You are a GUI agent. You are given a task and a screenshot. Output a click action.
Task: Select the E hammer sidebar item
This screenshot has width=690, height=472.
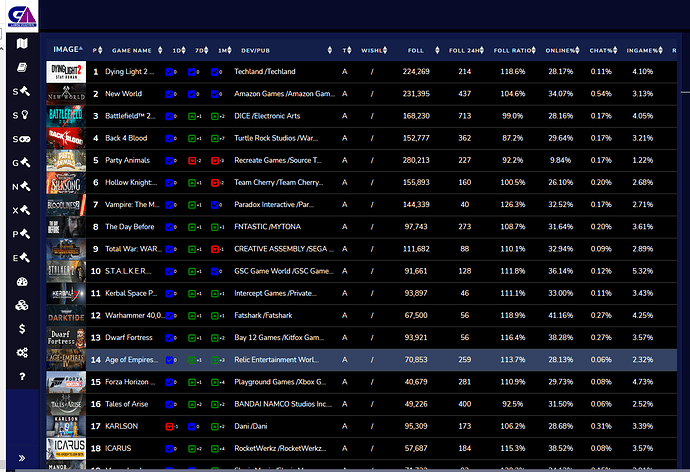click(x=21, y=258)
